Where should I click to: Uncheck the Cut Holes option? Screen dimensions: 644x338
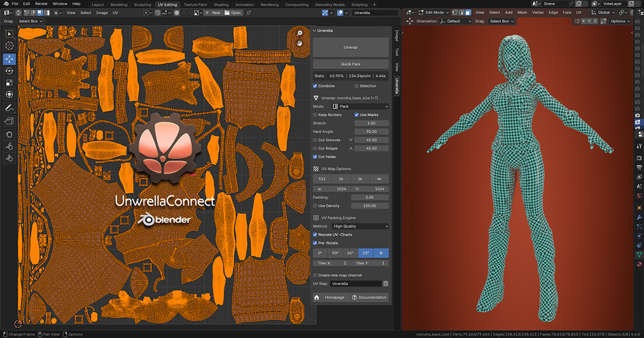tap(315, 156)
